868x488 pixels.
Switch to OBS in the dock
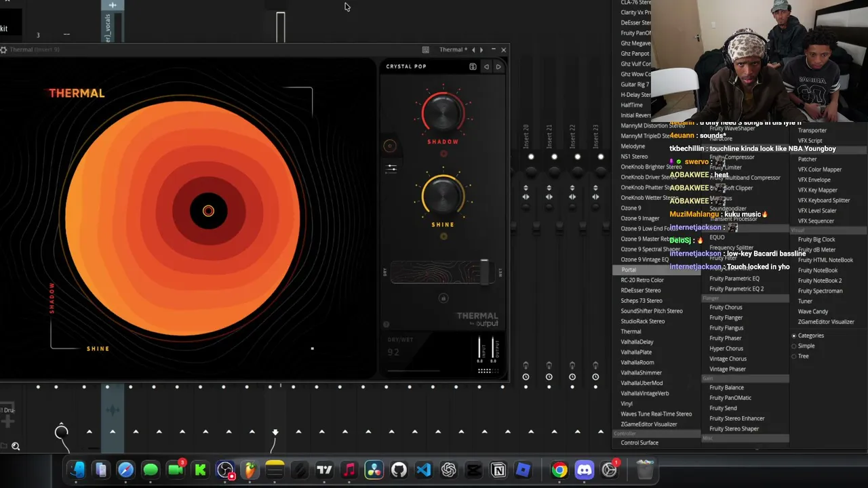point(226,470)
